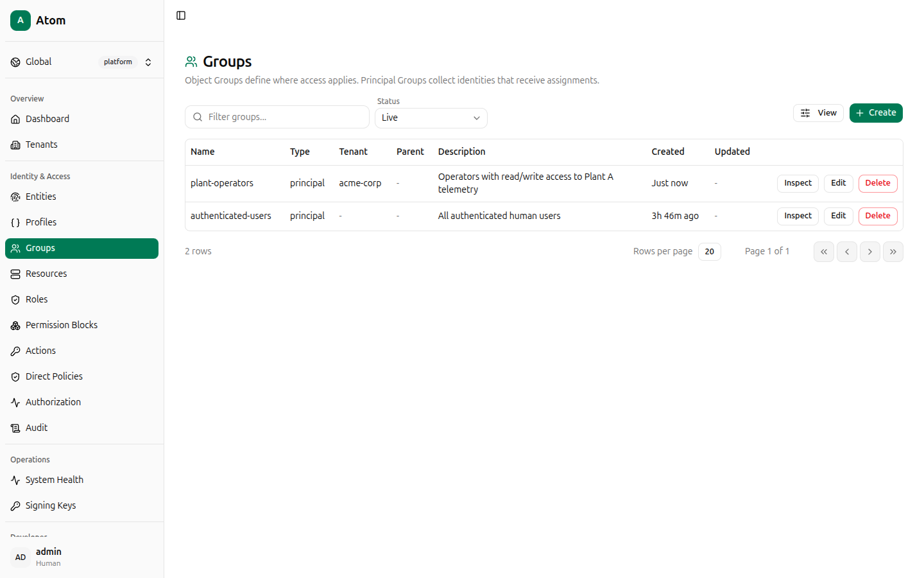Select Resources in sidebar
This screenshot has width=924, height=578.
pos(81,274)
